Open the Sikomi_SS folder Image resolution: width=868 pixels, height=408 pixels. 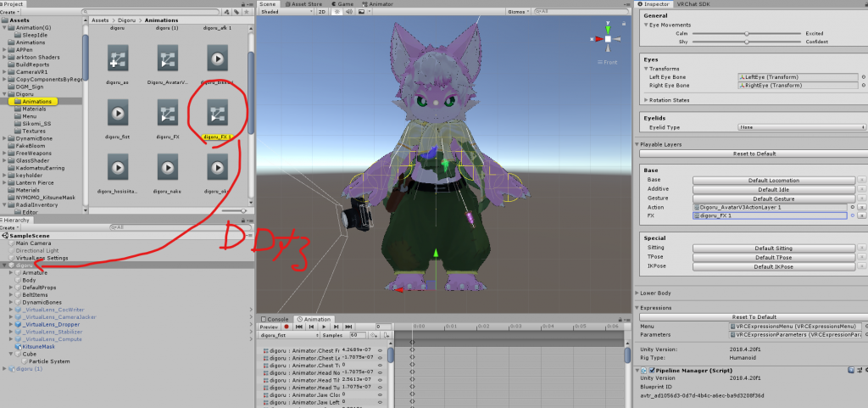[32, 124]
